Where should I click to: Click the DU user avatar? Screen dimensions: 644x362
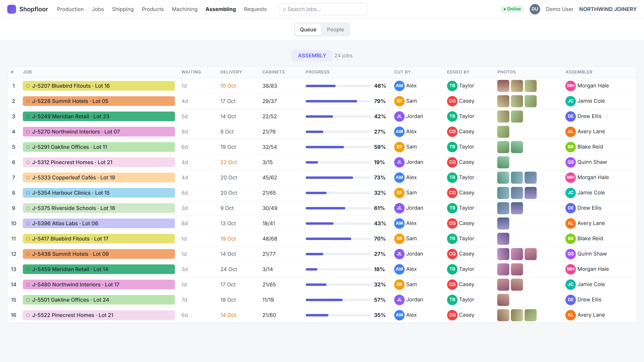pos(535,9)
